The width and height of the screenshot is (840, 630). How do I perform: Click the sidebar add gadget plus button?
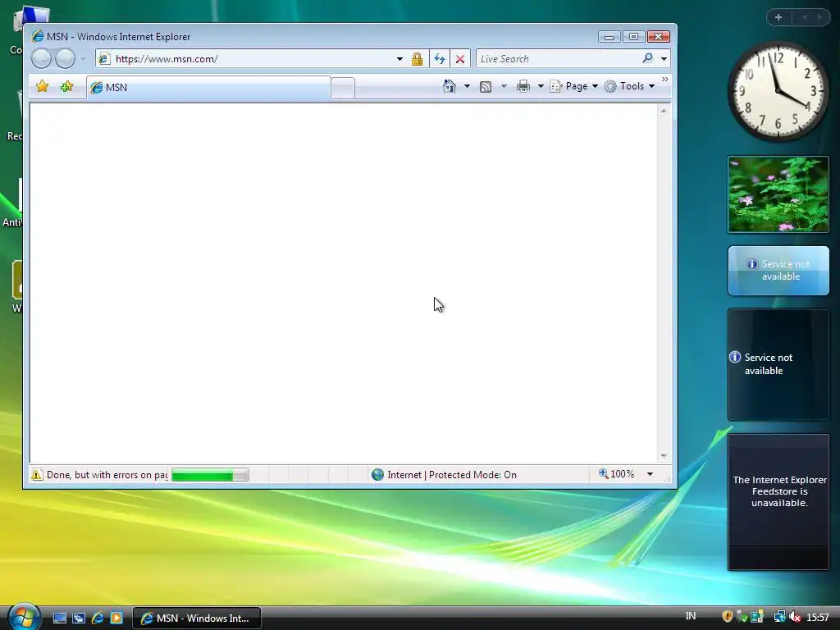click(778, 17)
